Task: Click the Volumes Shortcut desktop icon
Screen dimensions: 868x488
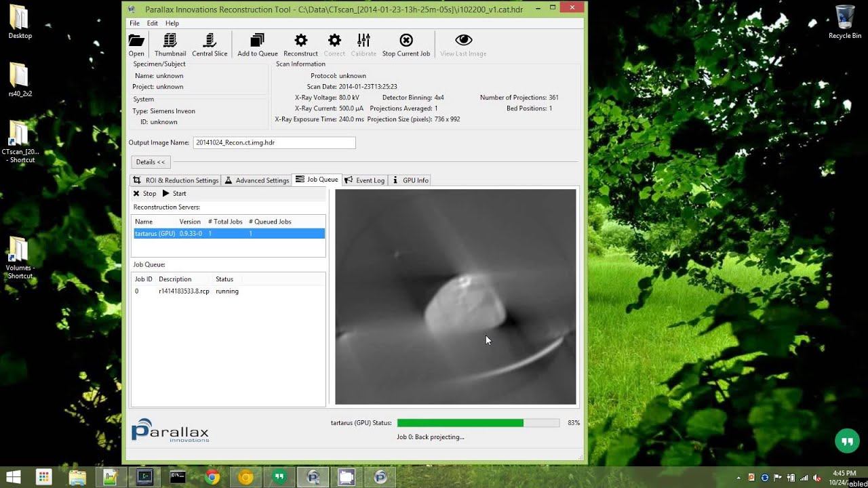Action: pos(20,258)
